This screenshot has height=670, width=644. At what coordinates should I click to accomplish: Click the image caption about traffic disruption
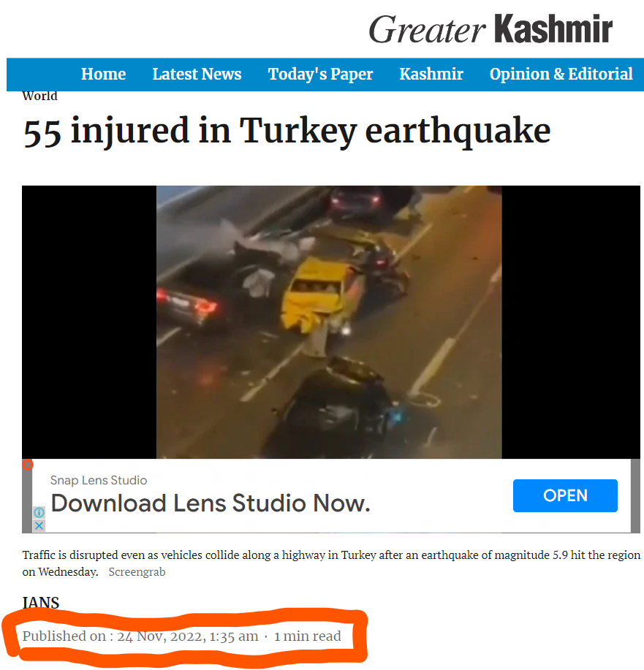pos(331,563)
